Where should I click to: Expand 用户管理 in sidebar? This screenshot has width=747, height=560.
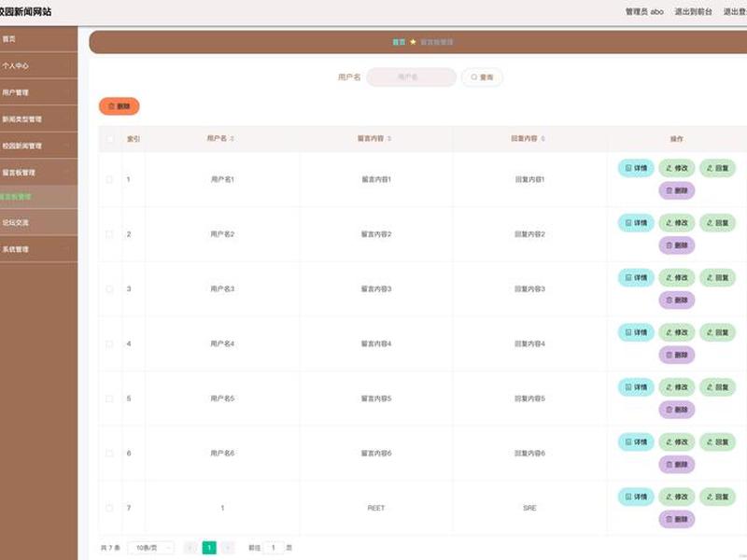[x=38, y=92]
